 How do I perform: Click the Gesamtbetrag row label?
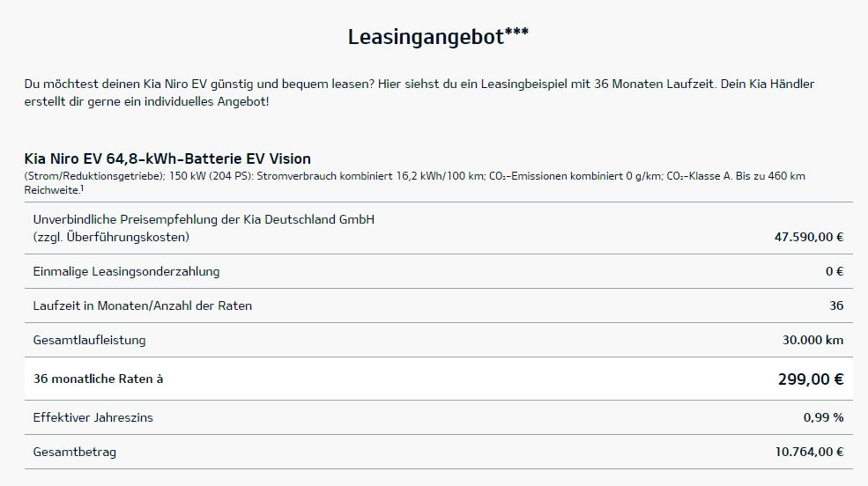tap(75, 452)
